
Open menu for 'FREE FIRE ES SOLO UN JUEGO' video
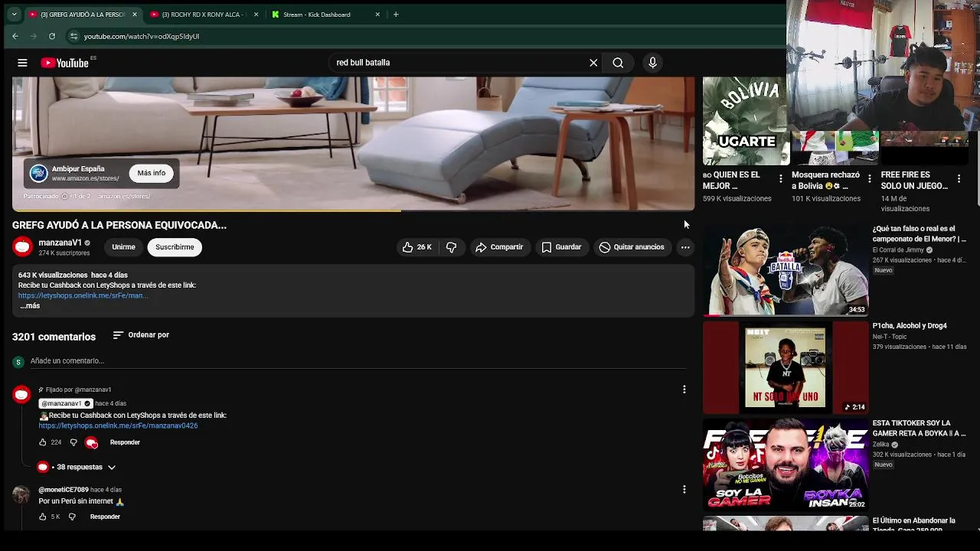959,178
